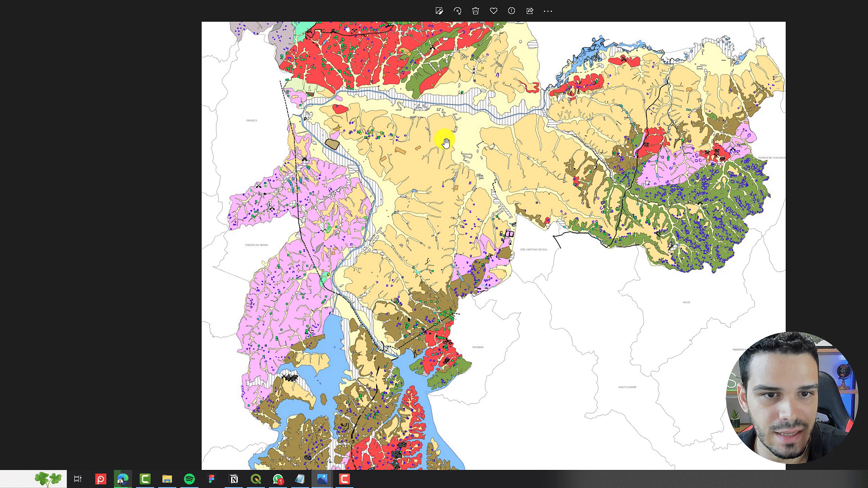Open the three-dots more options menu
Image resolution: width=868 pixels, height=488 pixels.
tap(548, 11)
